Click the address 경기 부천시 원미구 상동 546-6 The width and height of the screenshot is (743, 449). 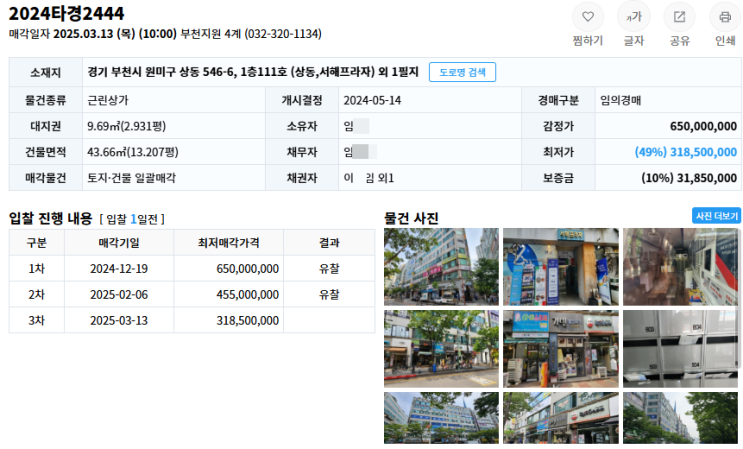161,72
